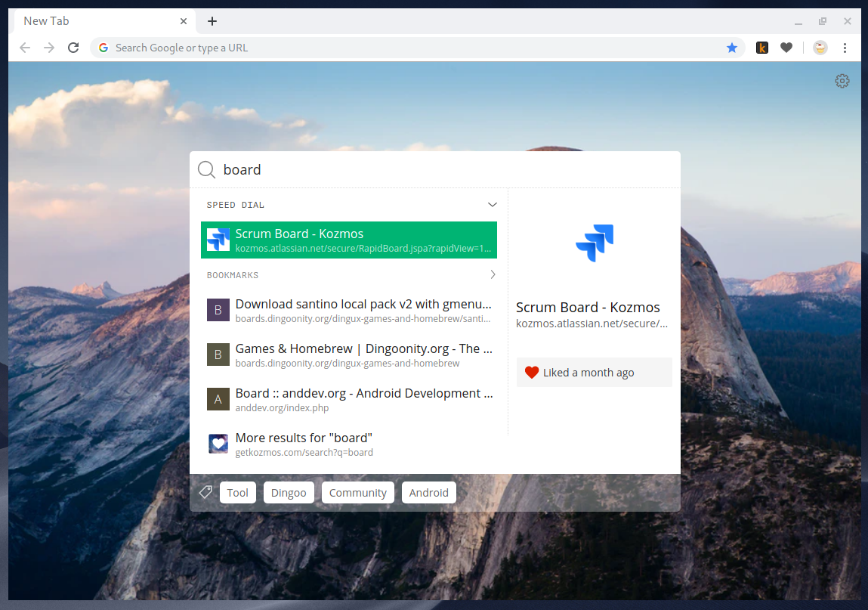The height and width of the screenshot is (610, 868).
Task: Open the user profile avatar
Action: [820, 48]
